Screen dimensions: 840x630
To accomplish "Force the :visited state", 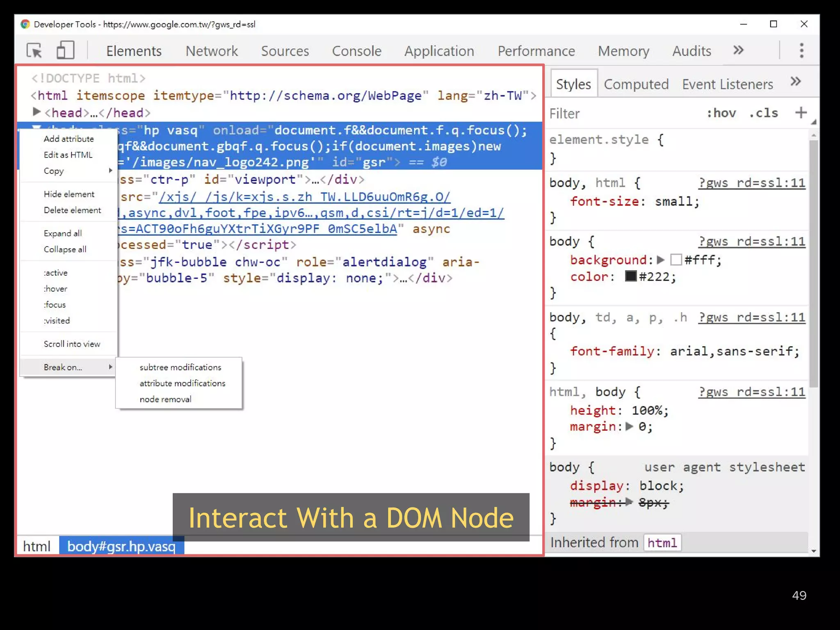I will tap(68, 321).
